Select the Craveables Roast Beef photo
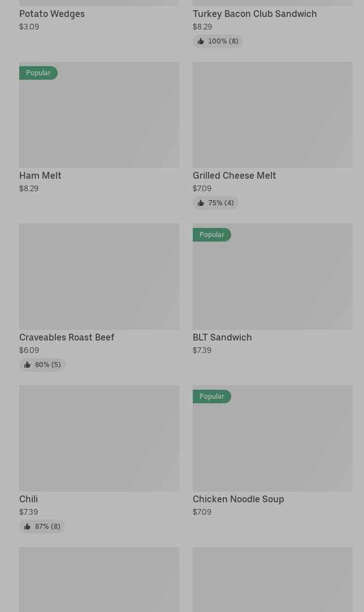This screenshot has height=612, width=364. click(99, 277)
